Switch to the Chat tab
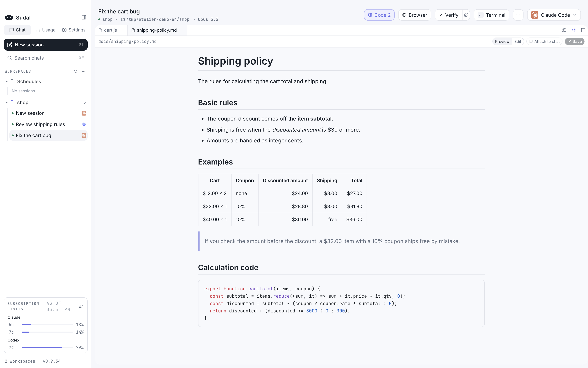Viewport: 588px width, 368px height. (x=17, y=30)
